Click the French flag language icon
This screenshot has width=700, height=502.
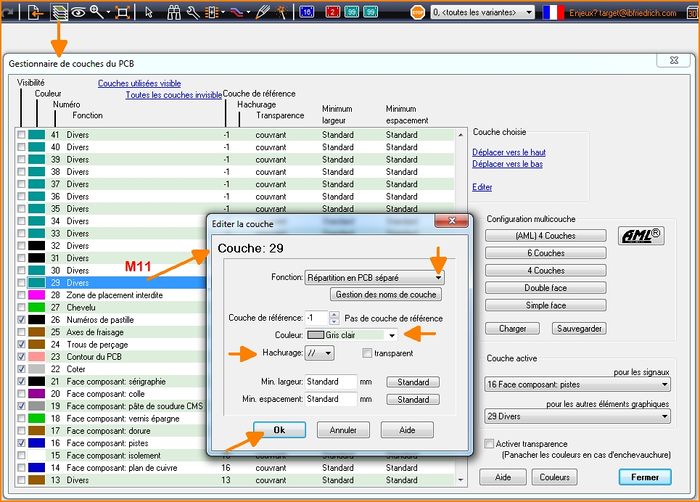552,13
